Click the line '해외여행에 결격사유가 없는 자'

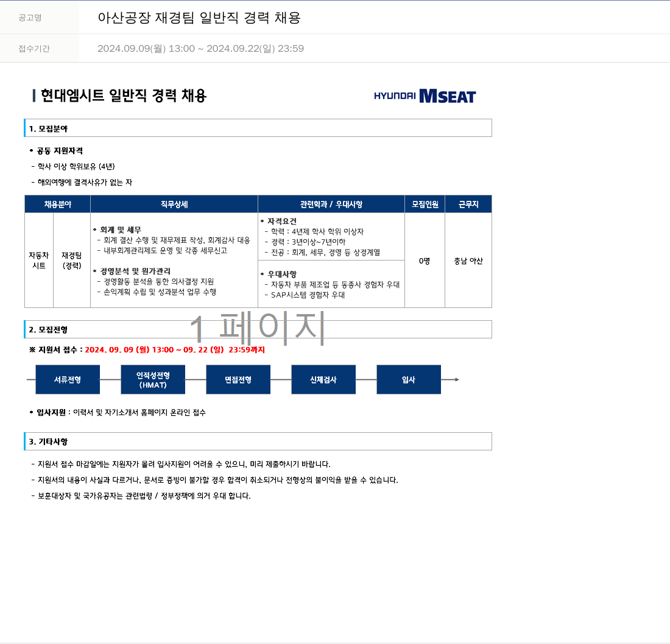pyautogui.click(x=85, y=183)
